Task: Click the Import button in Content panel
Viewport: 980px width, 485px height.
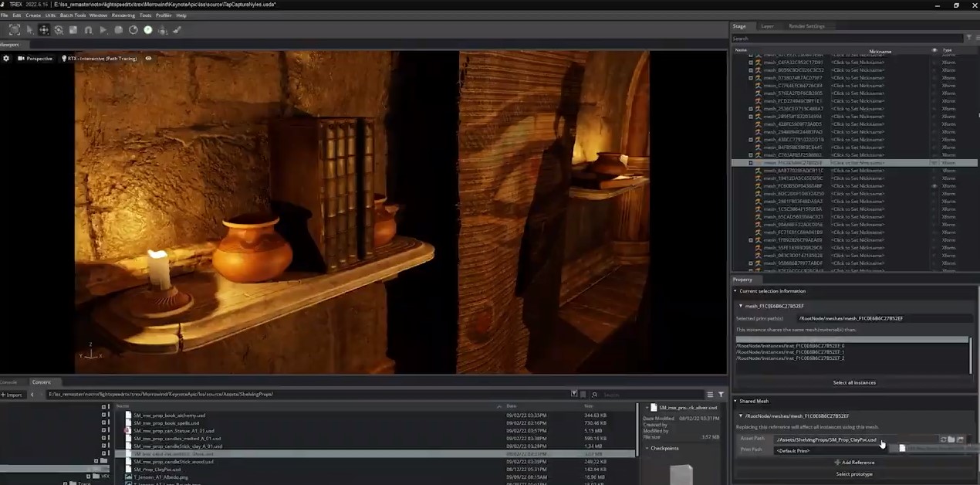Action: 12,395
